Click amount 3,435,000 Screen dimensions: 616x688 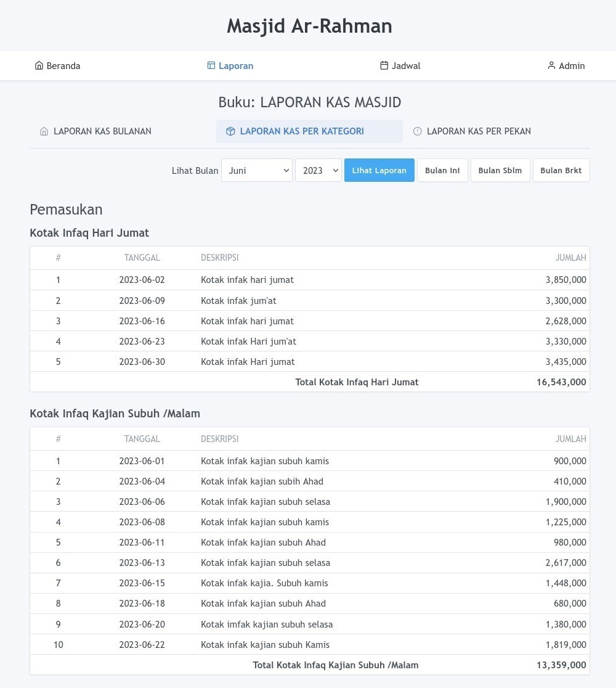click(565, 362)
